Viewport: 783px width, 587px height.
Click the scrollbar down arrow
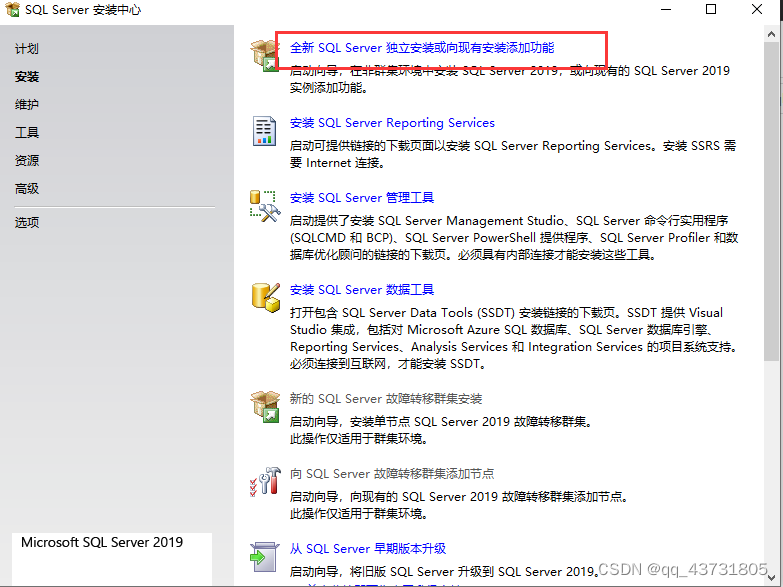[x=771, y=577]
